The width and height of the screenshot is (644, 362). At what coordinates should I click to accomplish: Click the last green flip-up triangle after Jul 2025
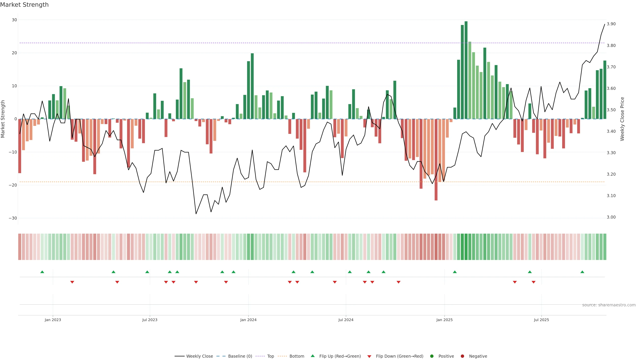click(582, 272)
